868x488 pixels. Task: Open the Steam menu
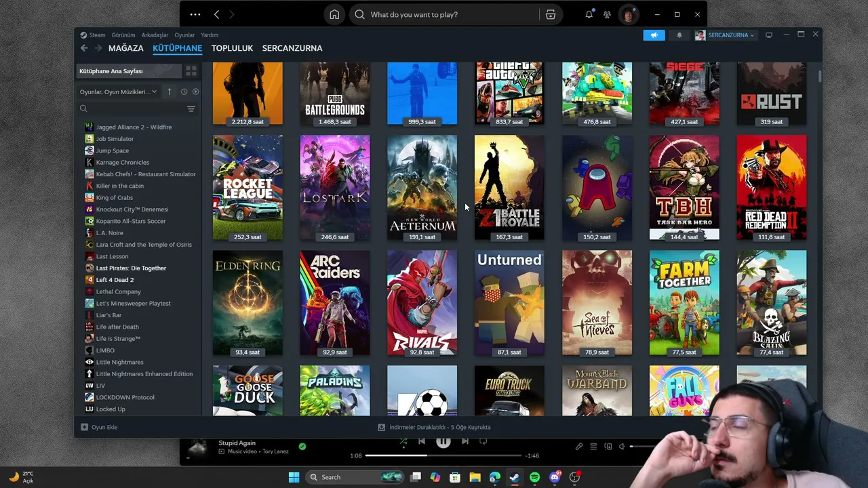tap(93, 35)
